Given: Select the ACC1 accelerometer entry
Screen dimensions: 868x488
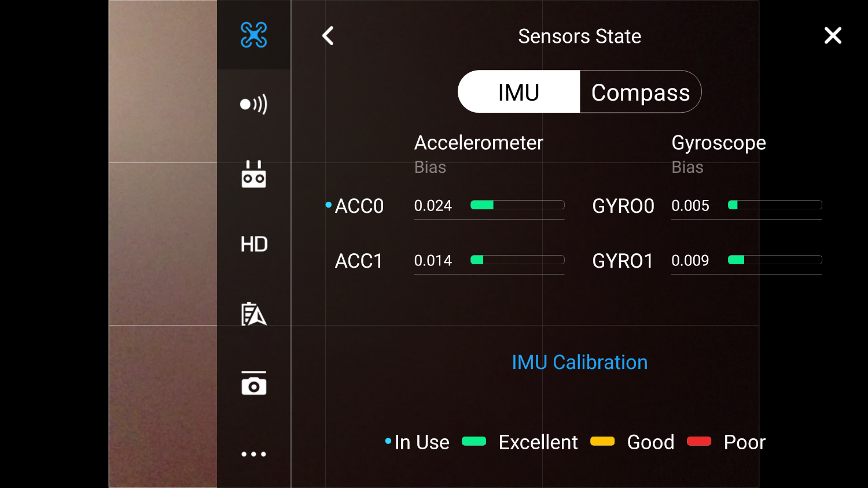Looking at the screenshot, I should click(x=359, y=261).
